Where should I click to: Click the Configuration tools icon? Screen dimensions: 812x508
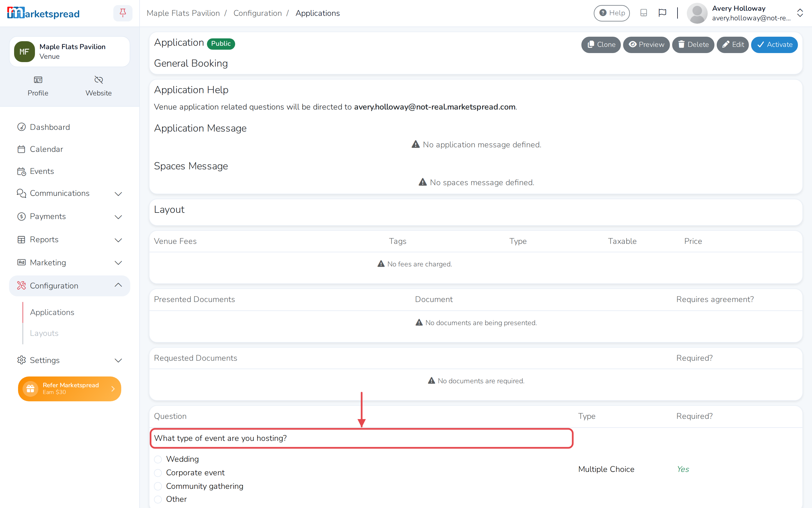tap(21, 286)
